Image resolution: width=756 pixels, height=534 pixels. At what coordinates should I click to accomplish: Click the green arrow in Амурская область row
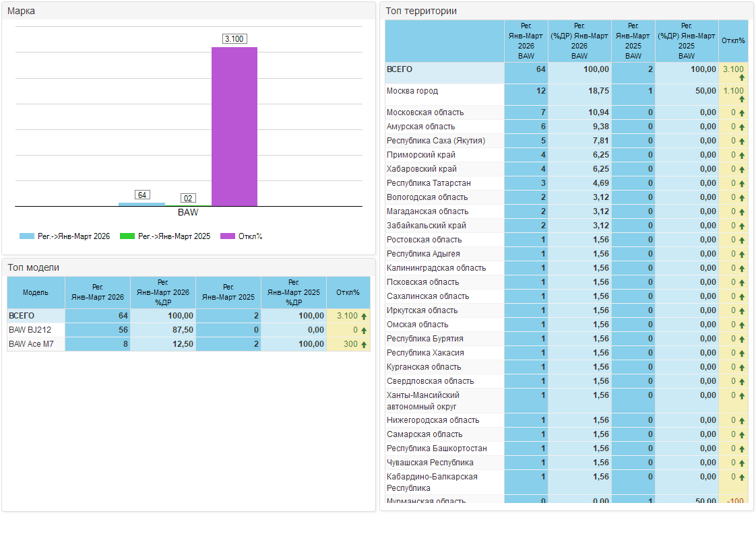coord(741,127)
